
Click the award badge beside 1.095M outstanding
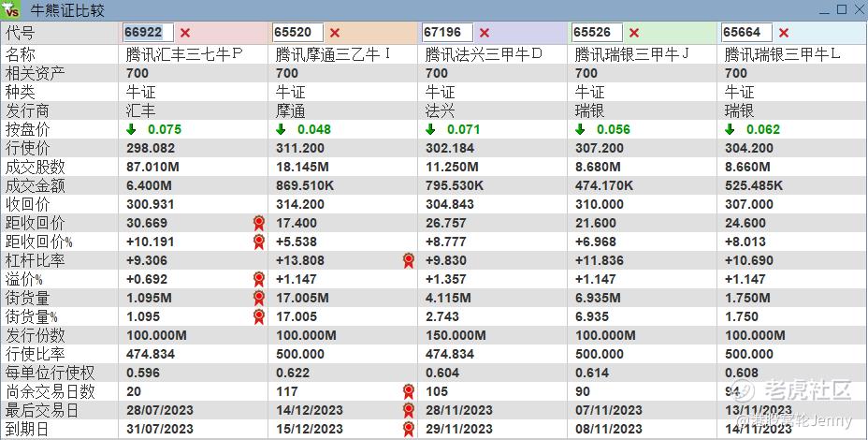pos(258,298)
